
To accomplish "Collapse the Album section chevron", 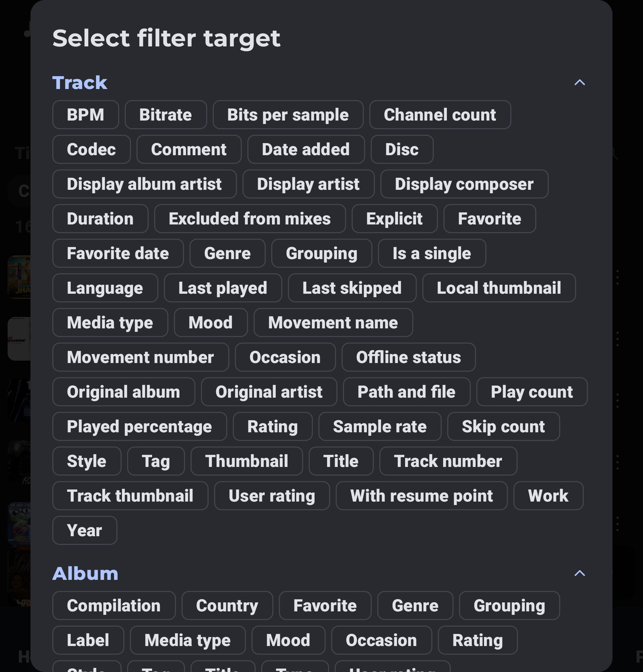I will (580, 573).
